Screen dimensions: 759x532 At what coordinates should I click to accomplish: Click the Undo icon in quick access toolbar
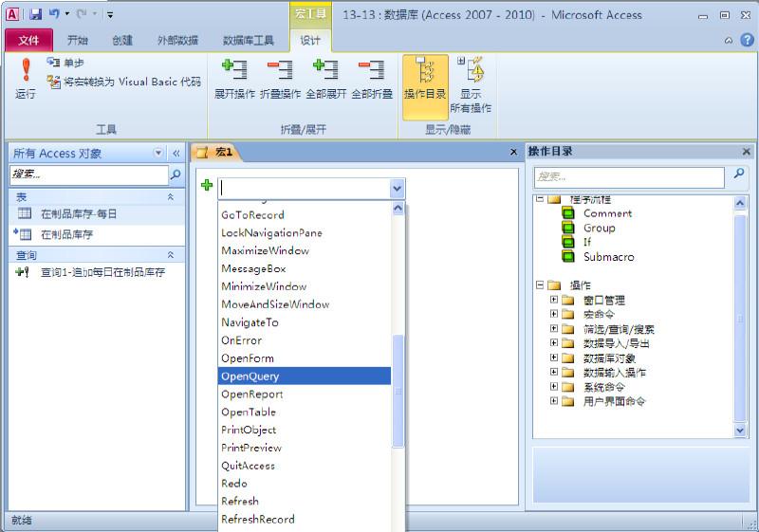click(x=54, y=14)
